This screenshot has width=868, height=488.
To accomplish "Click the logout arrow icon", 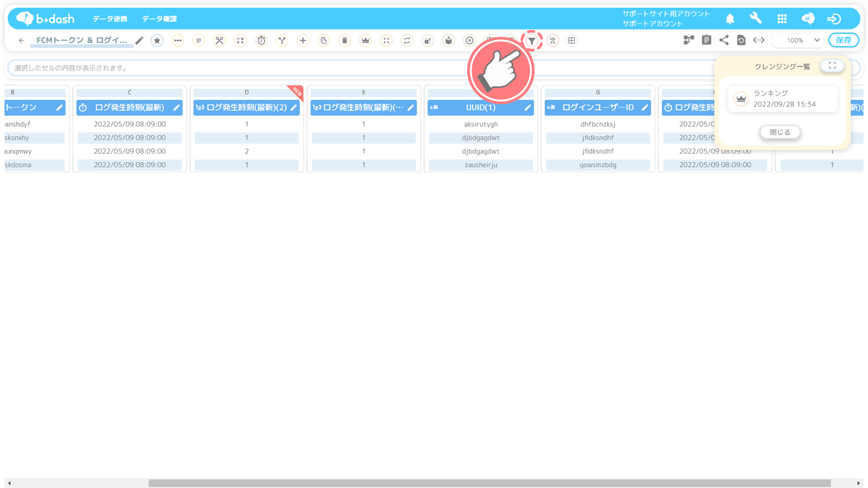I will click(834, 19).
